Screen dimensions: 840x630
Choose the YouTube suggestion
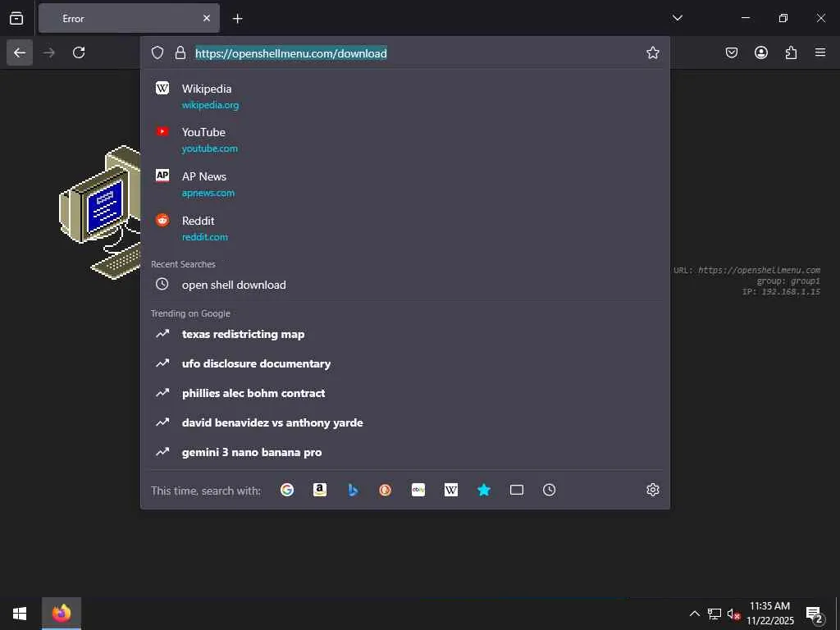tap(405, 139)
